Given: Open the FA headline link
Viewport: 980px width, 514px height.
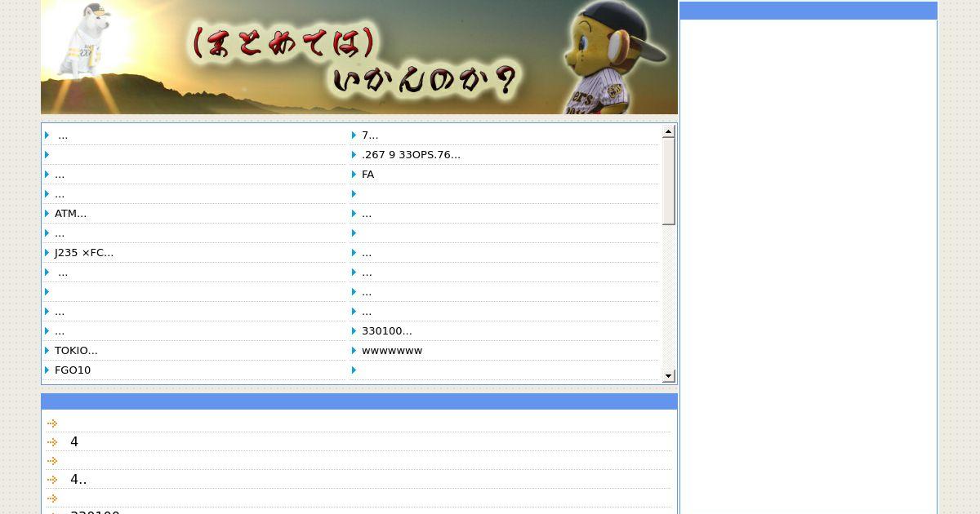Looking at the screenshot, I should point(367,175).
